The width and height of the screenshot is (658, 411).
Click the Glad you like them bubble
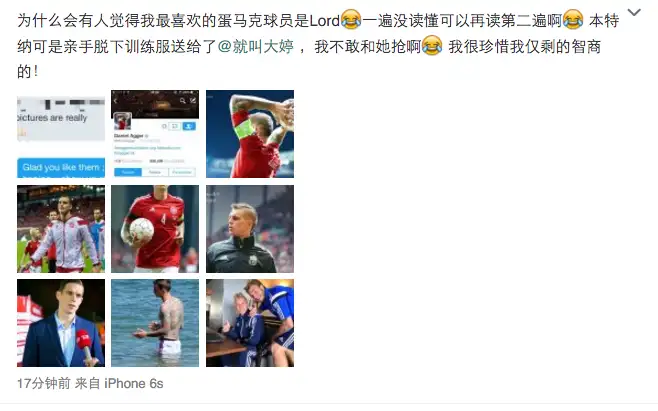(61, 168)
